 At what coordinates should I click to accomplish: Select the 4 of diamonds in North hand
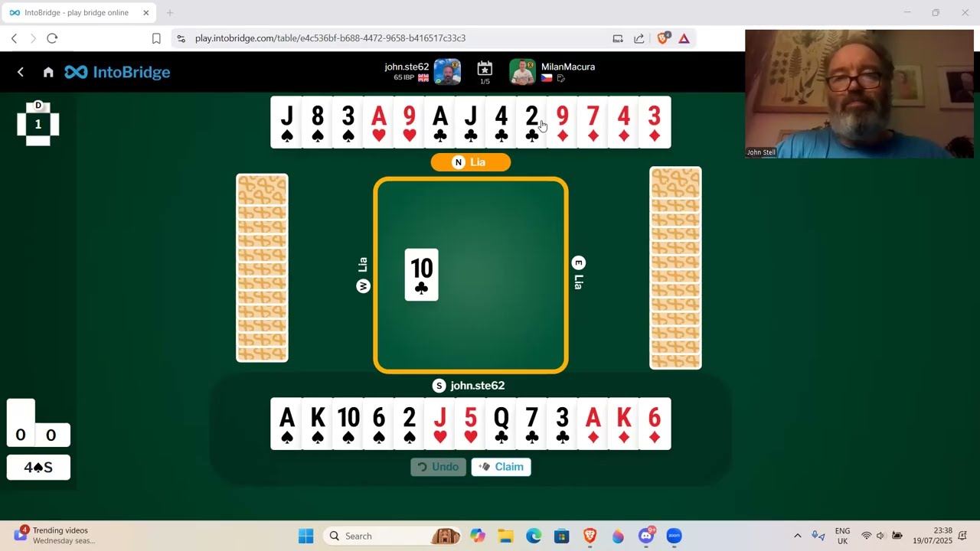point(623,122)
